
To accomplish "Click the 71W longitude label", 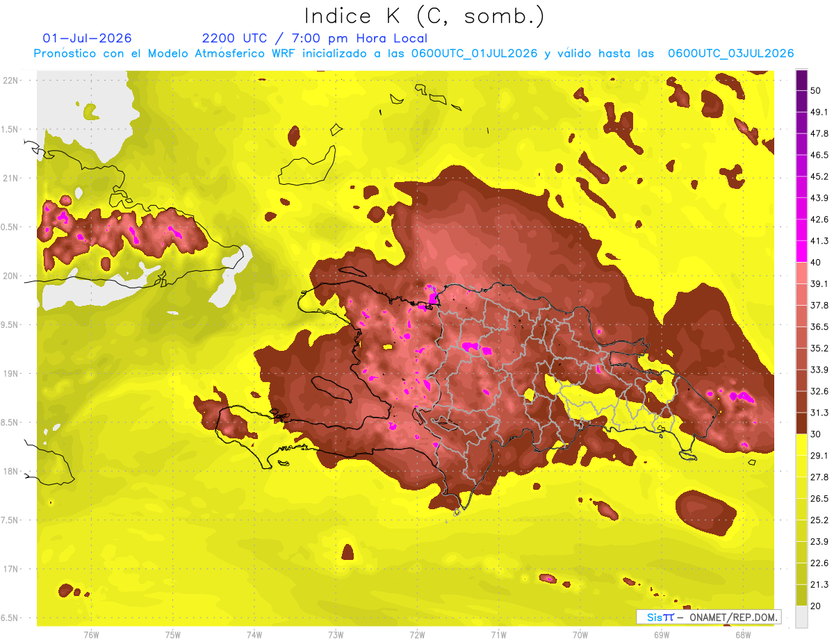I will (x=498, y=635).
